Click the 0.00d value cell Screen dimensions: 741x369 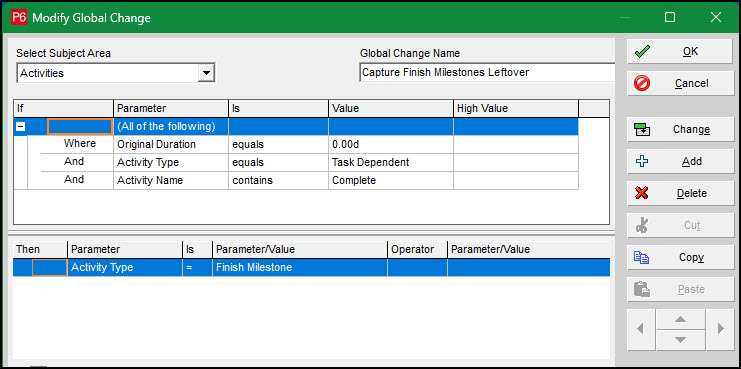tap(391, 145)
